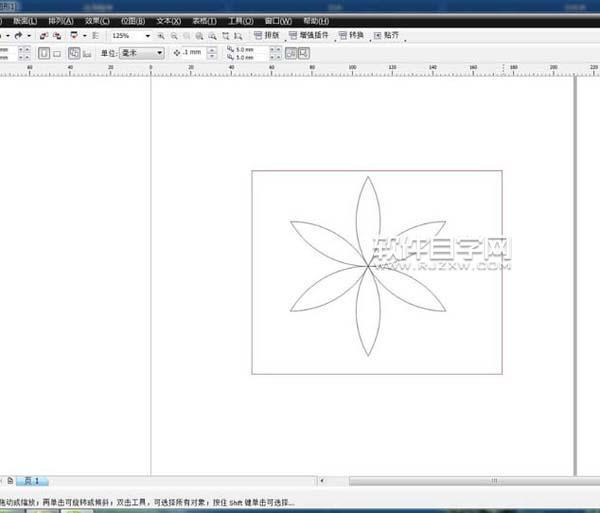Click the application launcher icon
600x513 pixels.
74,35
